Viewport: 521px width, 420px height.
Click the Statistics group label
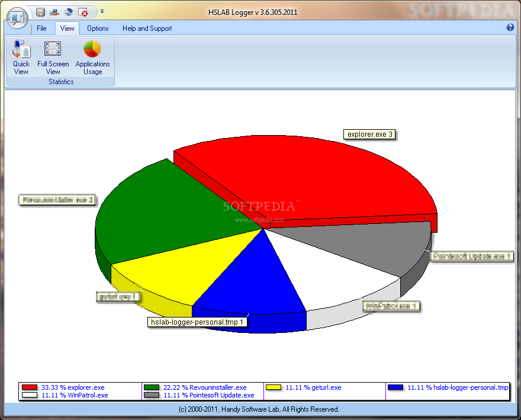click(x=61, y=82)
